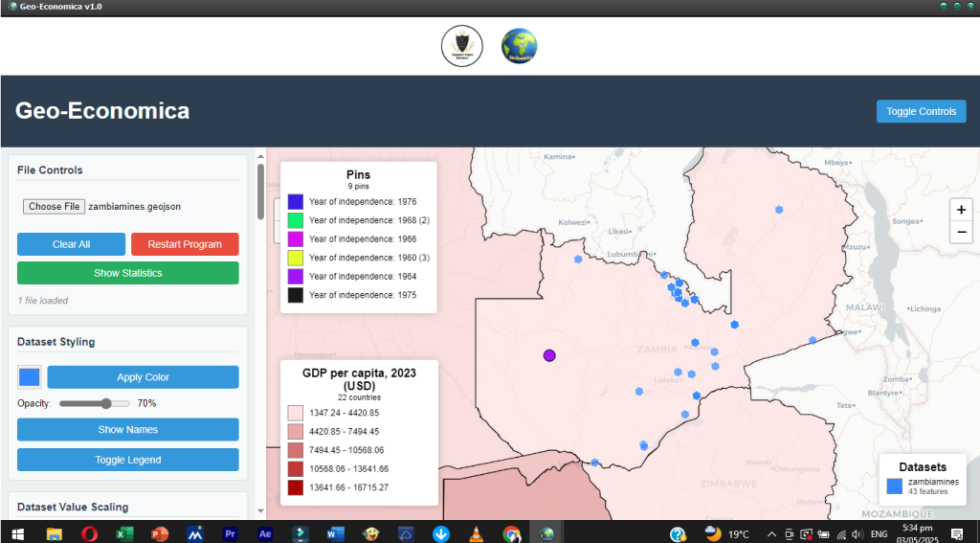Open Google Chrome from the taskbar

point(512,533)
